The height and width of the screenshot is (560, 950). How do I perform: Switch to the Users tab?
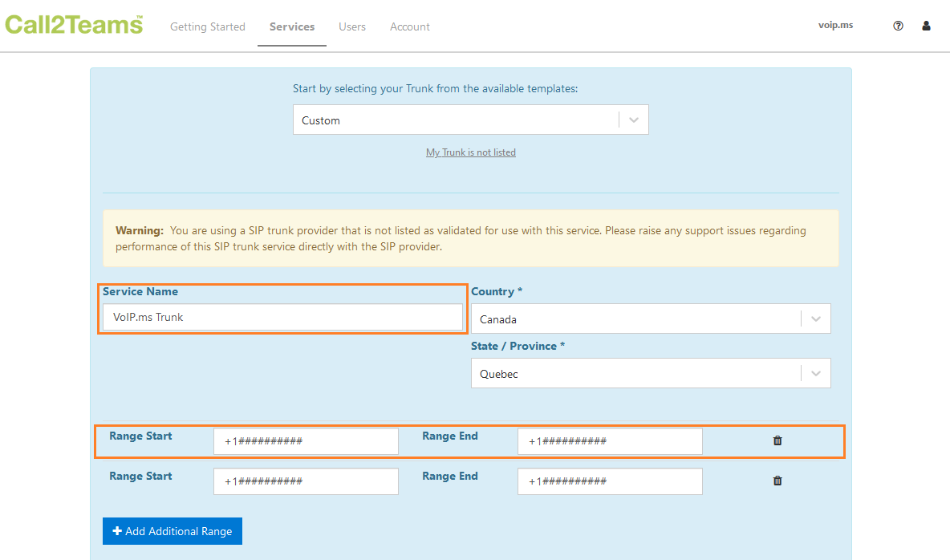coord(352,26)
